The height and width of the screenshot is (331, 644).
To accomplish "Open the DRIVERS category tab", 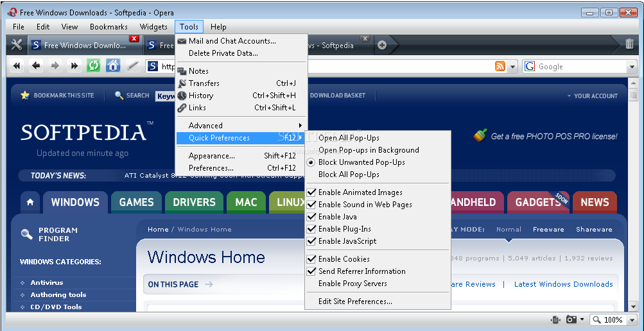I will 195,202.
